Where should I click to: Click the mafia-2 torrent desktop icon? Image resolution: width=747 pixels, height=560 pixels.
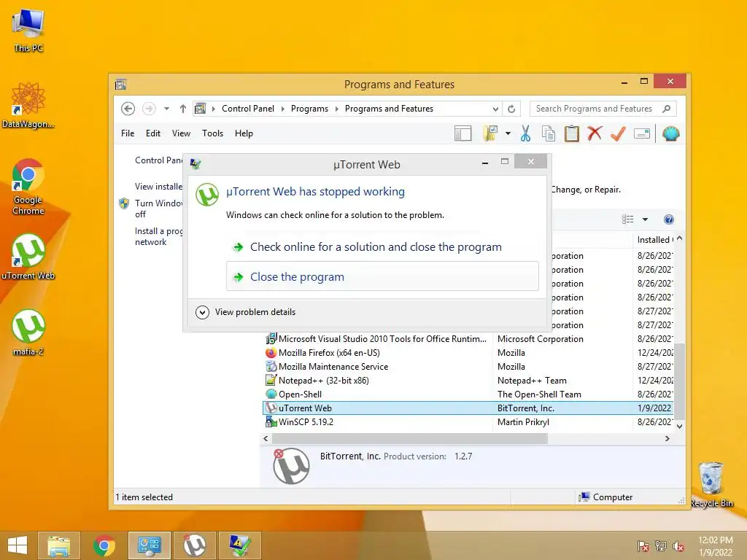(x=28, y=332)
